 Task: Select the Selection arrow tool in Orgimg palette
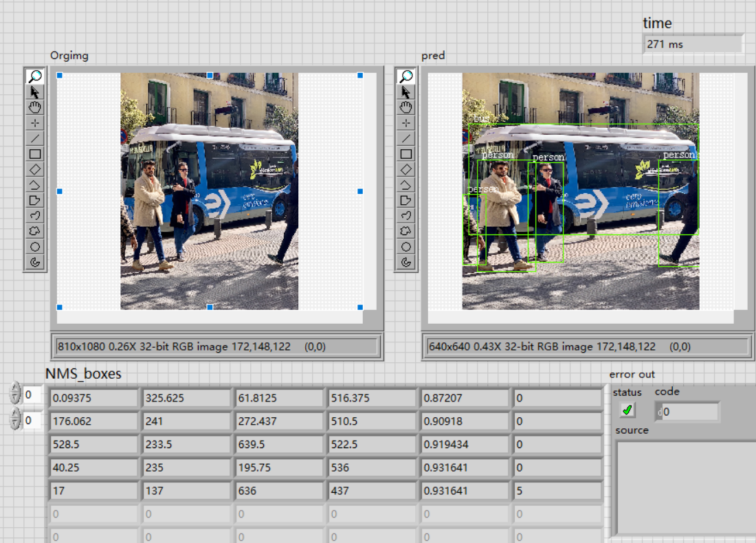(x=35, y=91)
